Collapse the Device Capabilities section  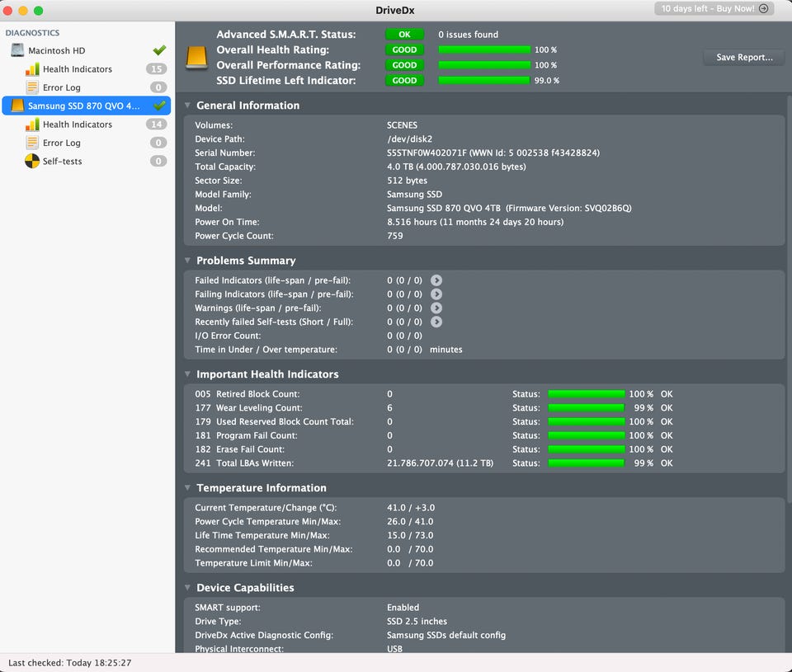pos(188,588)
